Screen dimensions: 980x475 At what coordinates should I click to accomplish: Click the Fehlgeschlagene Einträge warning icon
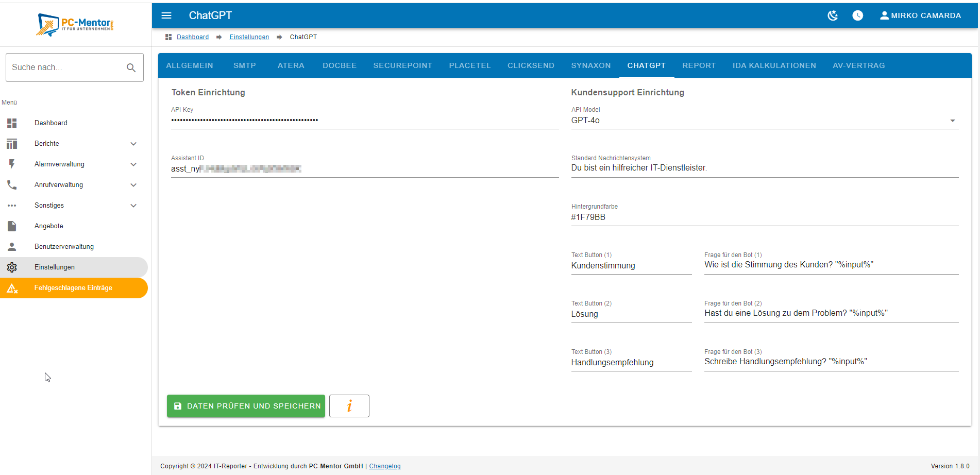coord(12,289)
